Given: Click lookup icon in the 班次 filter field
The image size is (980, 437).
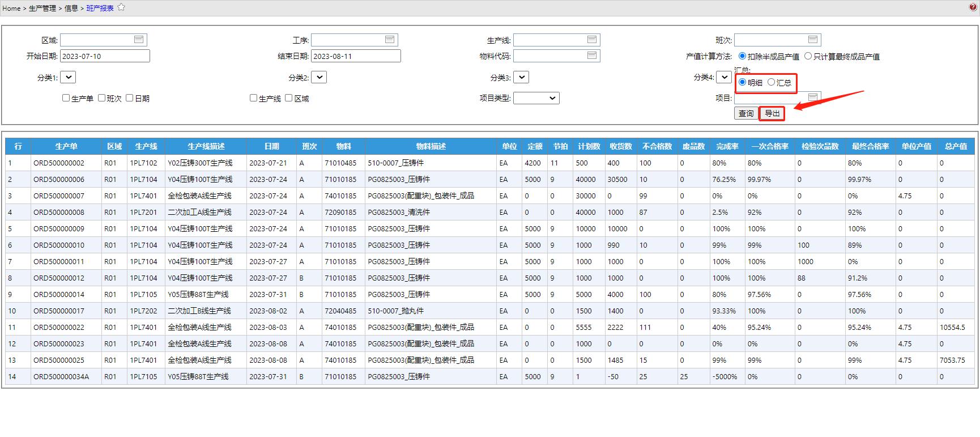Looking at the screenshot, I should click(813, 40).
